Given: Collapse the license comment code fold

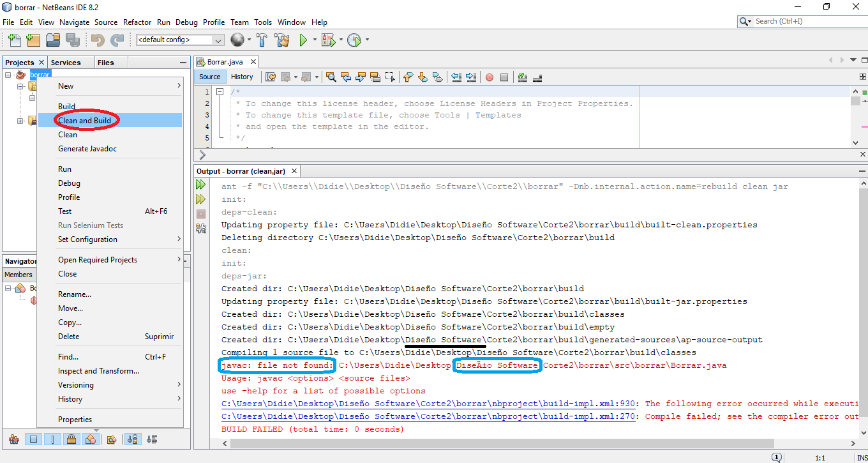Looking at the screenshot, I should point(219,91).
